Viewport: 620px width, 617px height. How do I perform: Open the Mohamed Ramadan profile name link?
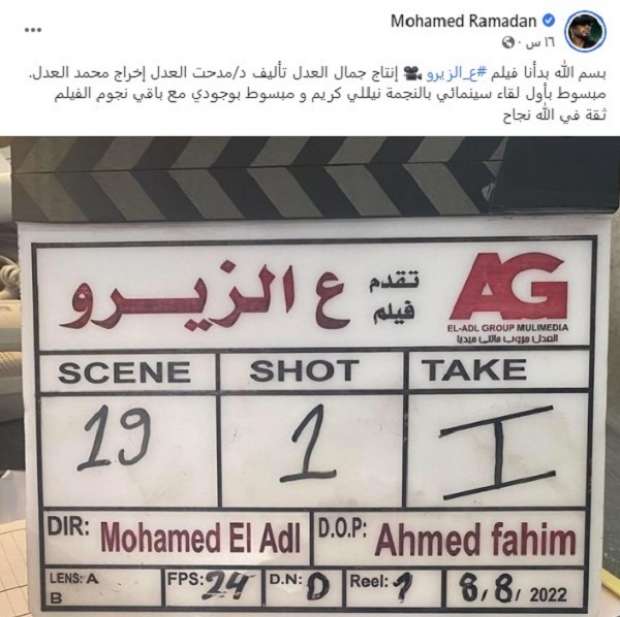tap(463, 21)
